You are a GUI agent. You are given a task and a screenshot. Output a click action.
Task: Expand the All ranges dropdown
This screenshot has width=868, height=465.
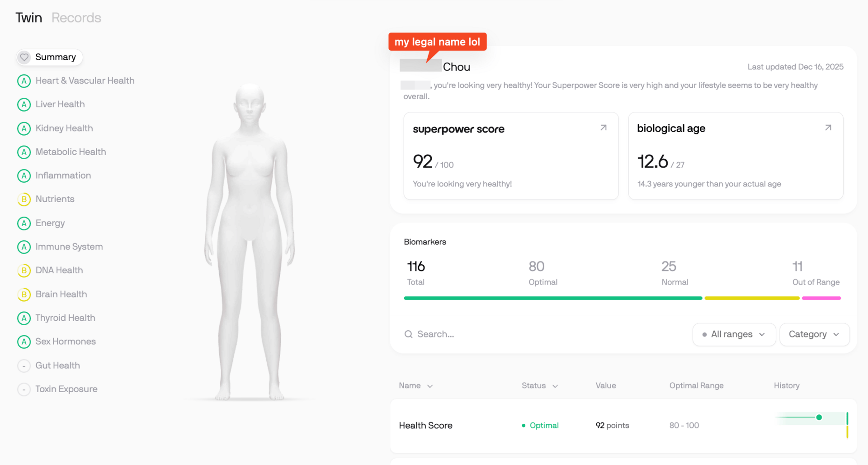tap(734, 334)
